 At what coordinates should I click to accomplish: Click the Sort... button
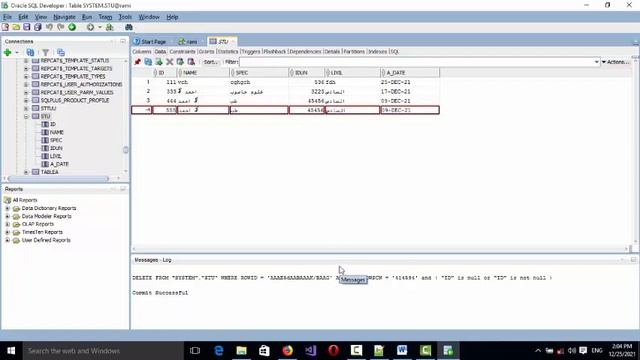tap(211, 62)
